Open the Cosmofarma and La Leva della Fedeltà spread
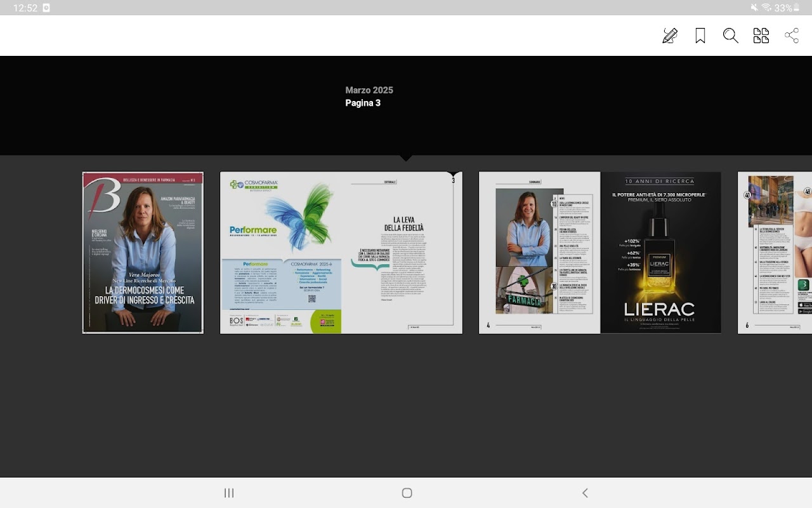The width and height of the screenshot is (812, 508). coord(341,253)
